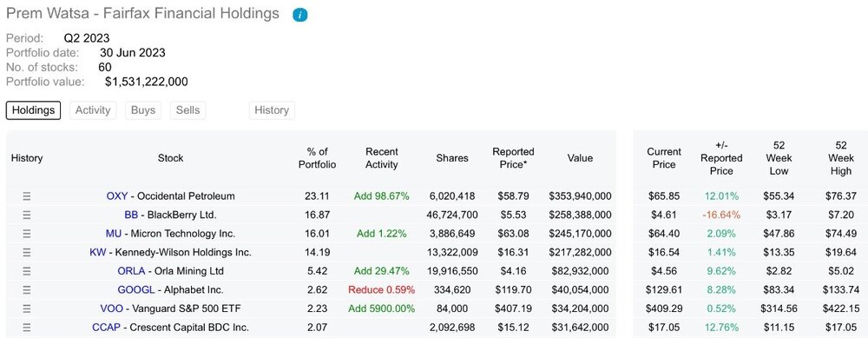The width and height of the screenshot is (868, 338).
Task: Open history menu icon for GOOGL row
Action: [27, 290]
